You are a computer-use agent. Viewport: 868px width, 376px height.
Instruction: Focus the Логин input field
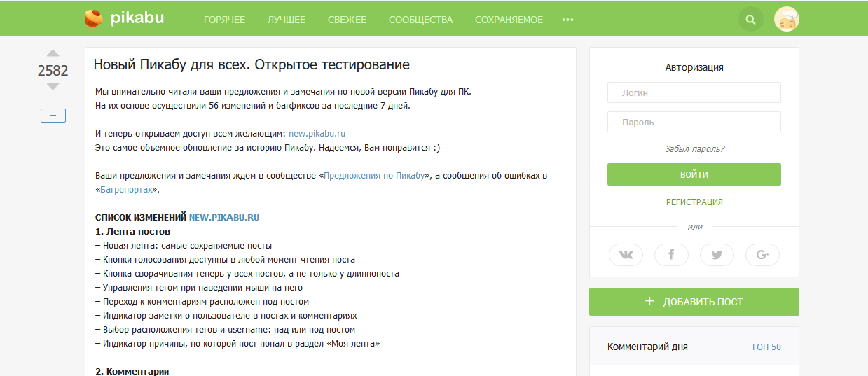coord(694,92)
